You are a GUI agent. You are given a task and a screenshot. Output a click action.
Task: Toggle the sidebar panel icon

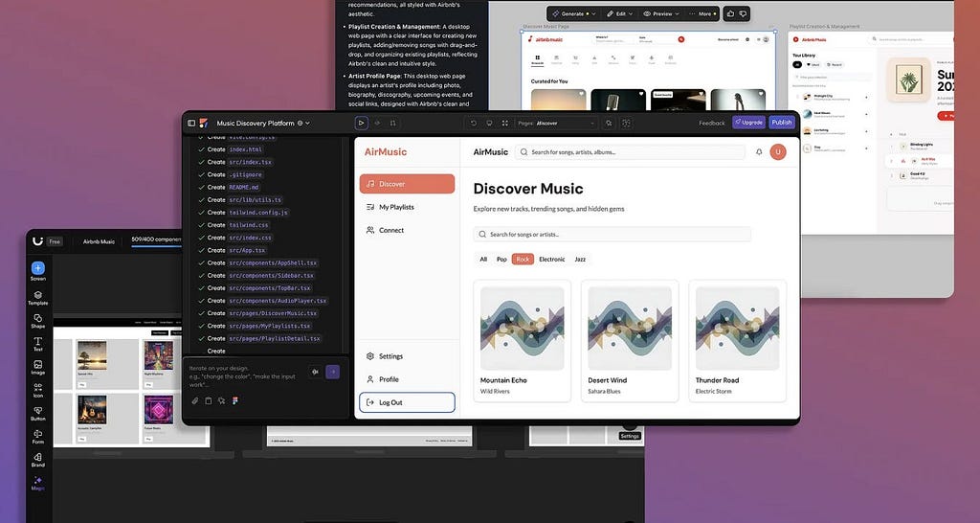[191, 123]
